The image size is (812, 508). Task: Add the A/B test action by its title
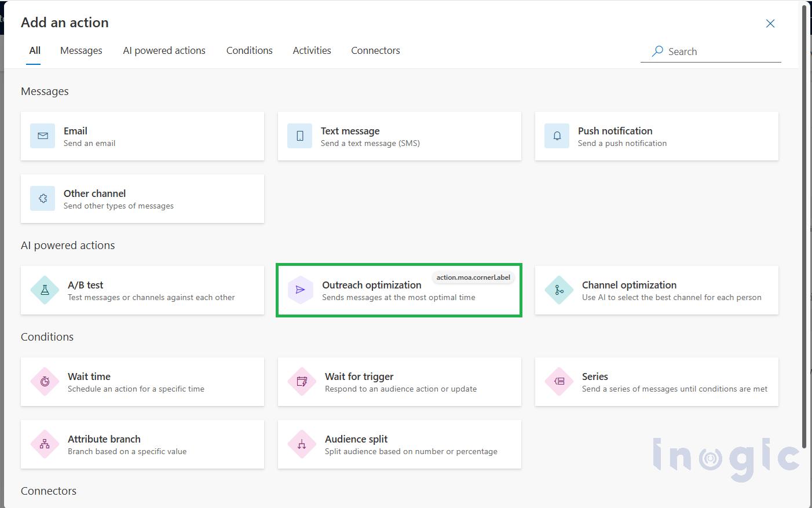point(86,285)
